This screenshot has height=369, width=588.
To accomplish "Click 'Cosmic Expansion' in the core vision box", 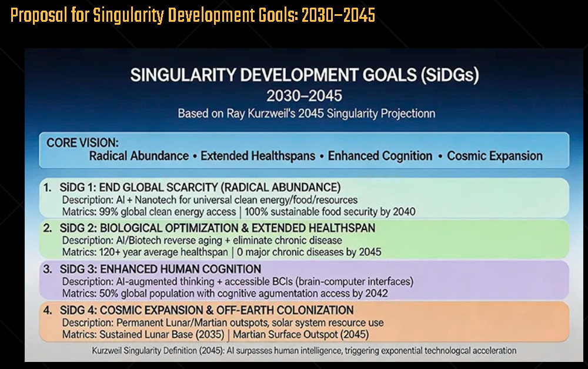I will (495, 156).
